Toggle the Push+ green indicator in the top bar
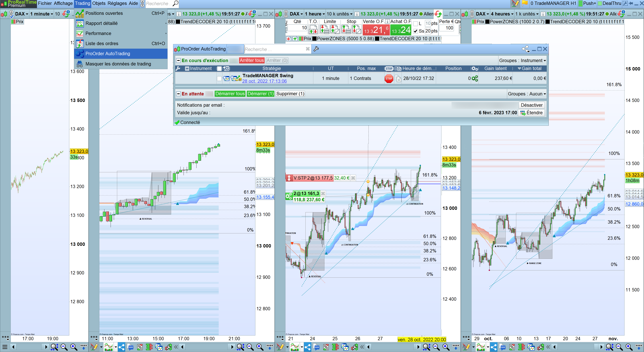Image resolution: width=644 pixels, height=352 pixels. pyautogui.click(x=580, y=3)
